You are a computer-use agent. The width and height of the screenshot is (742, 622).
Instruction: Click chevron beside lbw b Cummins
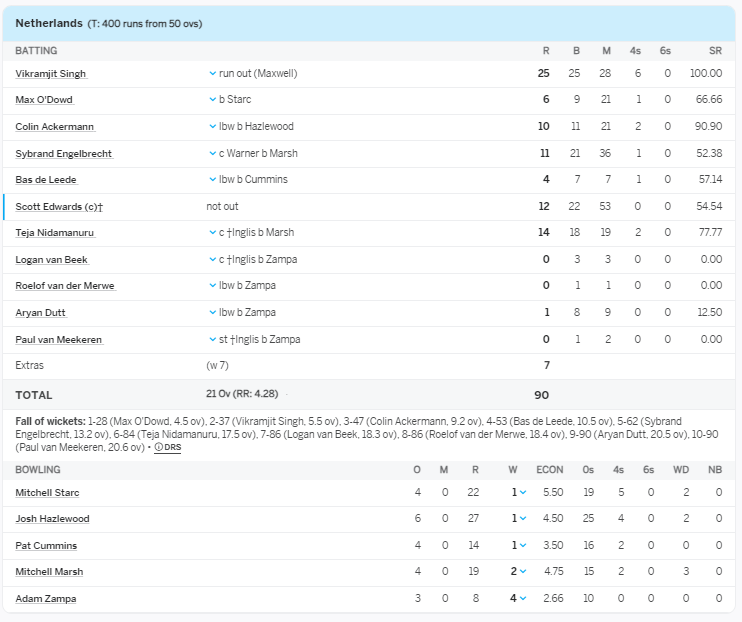(212, 180)
